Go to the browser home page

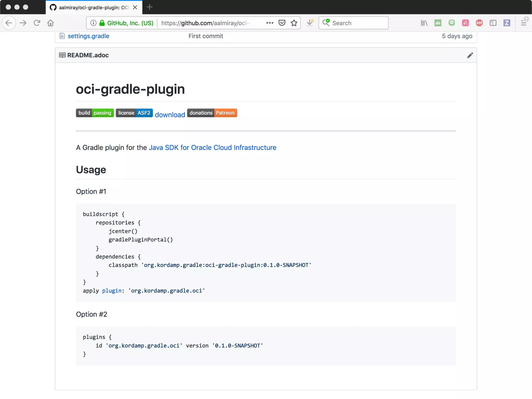51,23
